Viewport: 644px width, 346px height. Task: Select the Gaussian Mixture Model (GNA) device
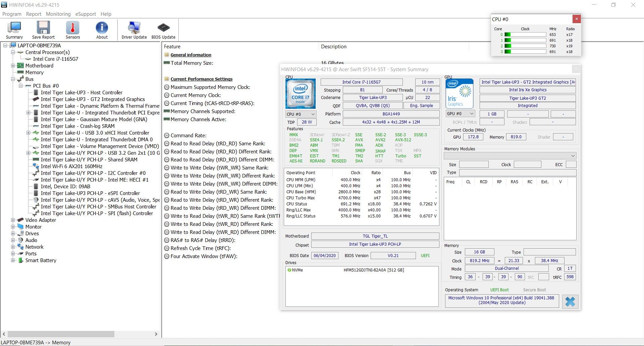(x=94, y=119)
